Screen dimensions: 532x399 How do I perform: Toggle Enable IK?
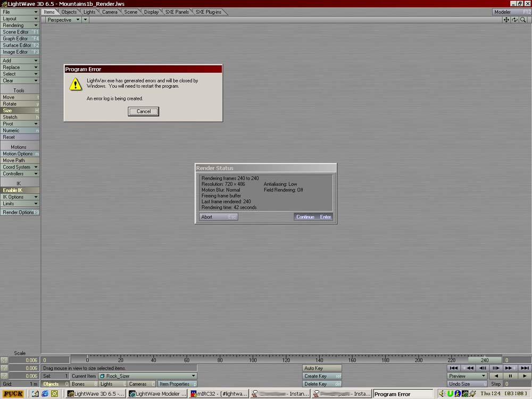click(x=20, y=190)
